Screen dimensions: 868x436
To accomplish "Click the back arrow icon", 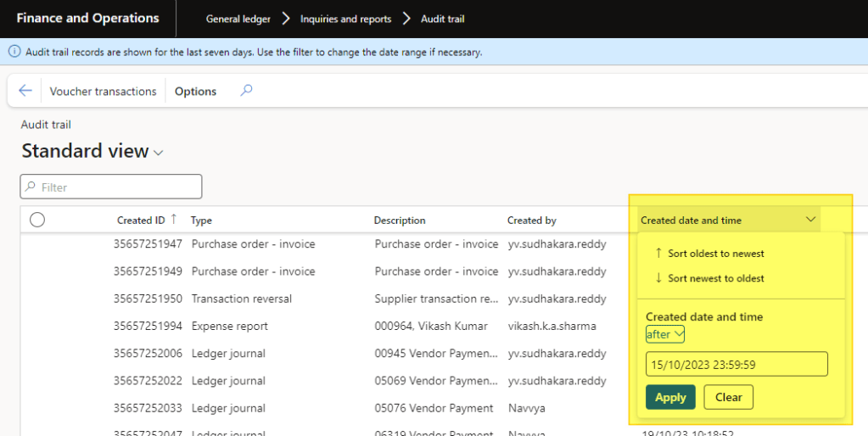I will tap(25, 91).
